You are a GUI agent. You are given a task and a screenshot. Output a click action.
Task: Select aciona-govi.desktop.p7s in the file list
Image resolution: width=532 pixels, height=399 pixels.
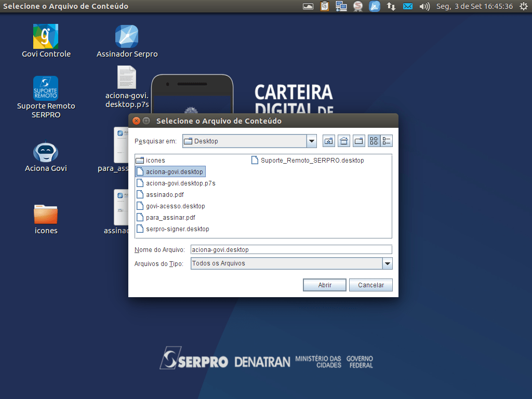[x=176, y=183]
